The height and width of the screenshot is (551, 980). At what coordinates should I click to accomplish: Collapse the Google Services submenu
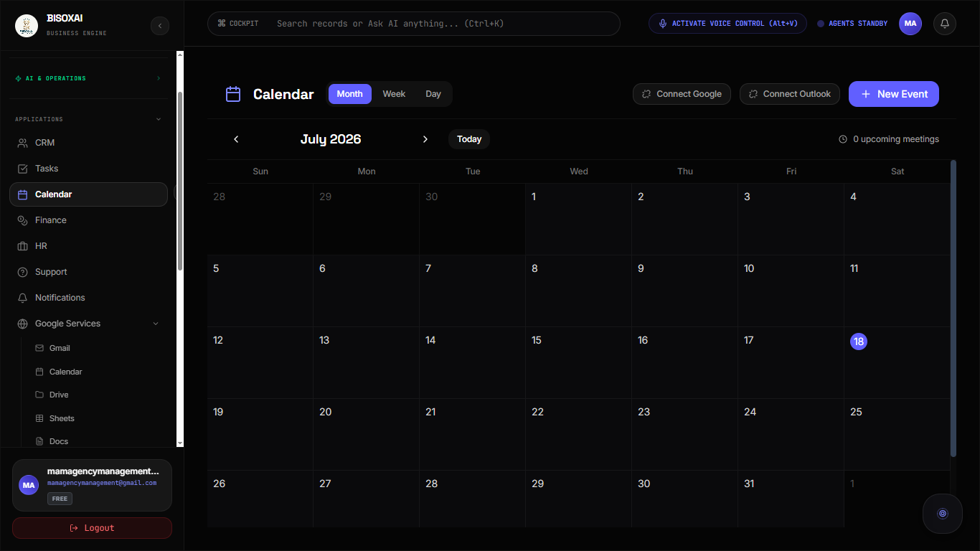tap(156, 324)
